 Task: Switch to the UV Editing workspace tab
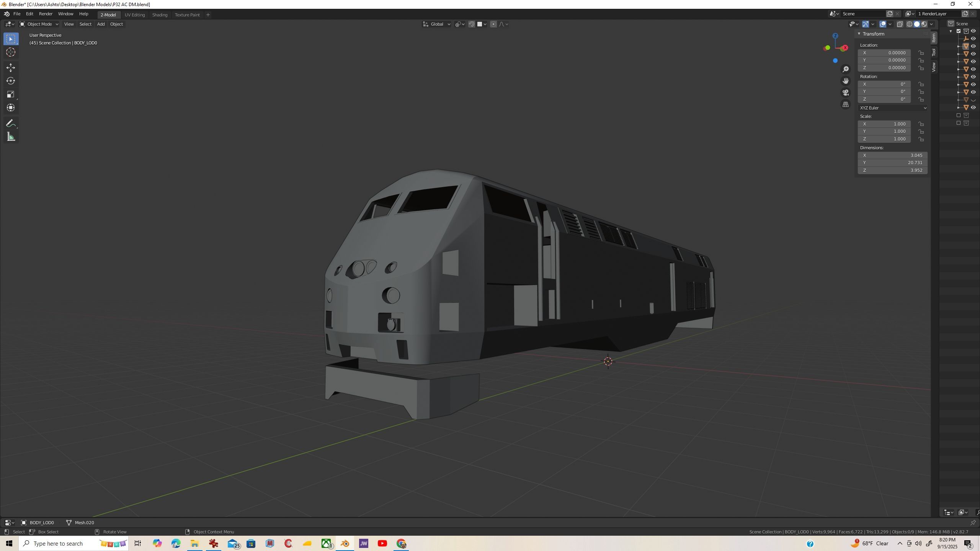pos(135,15)
